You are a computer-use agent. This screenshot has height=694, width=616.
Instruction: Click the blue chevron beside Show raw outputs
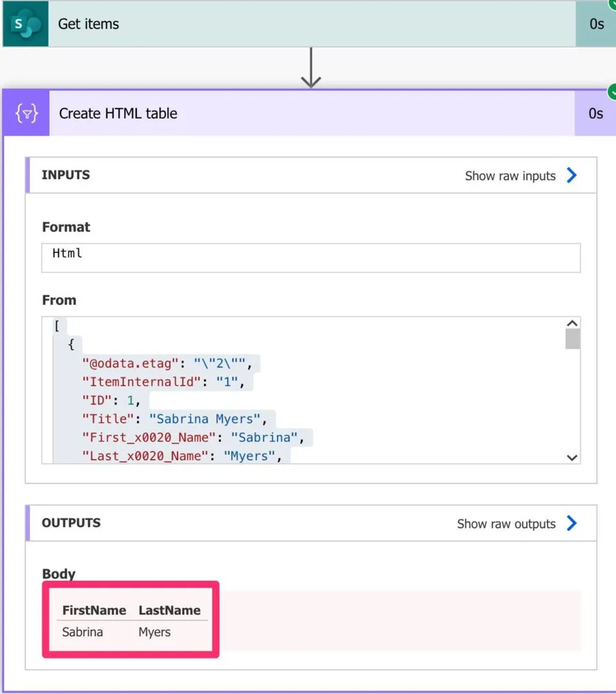click(x=572, y=524)
